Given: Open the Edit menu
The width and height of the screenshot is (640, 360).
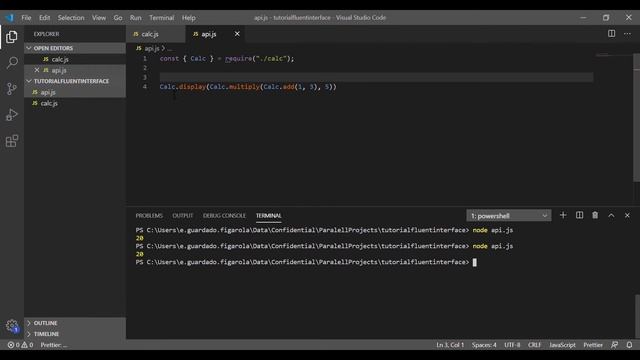Looking at the screenshot, I should point(44,18).
